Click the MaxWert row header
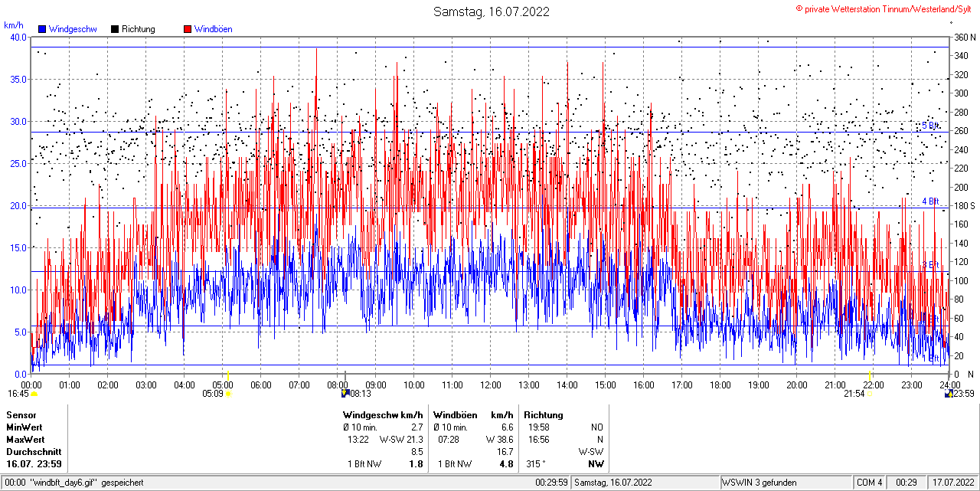The image size is (980, 491). tap(25, 439)
